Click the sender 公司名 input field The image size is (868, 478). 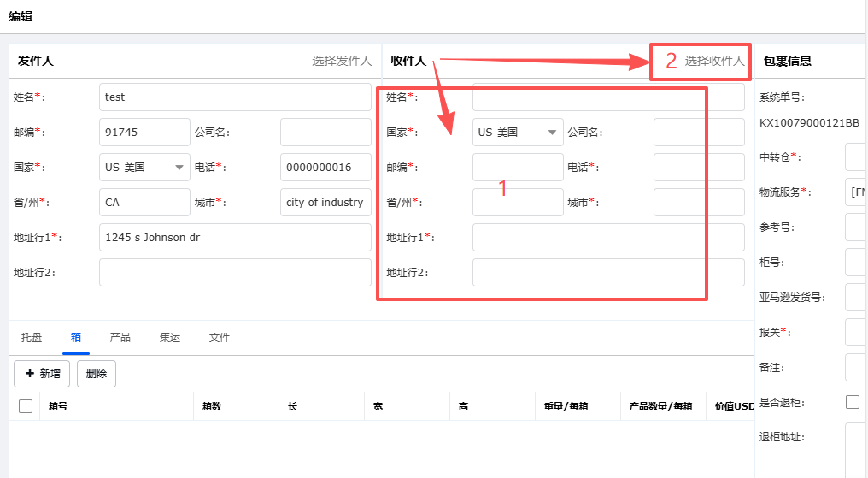pyautogui.click(x=325, y=133)
